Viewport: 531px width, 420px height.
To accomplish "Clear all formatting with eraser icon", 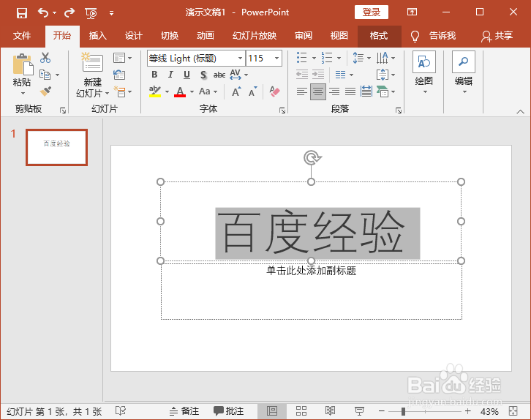I will (275, 91).
